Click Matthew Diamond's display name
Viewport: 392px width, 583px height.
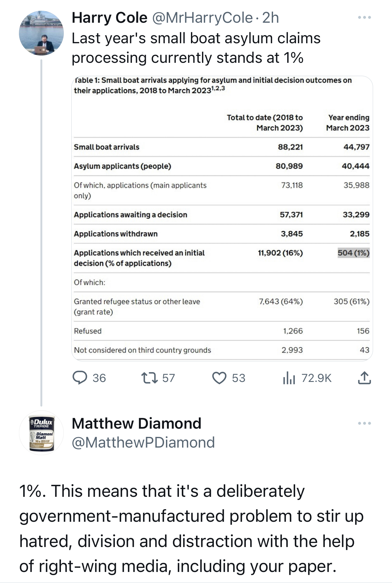click(136, 423)
